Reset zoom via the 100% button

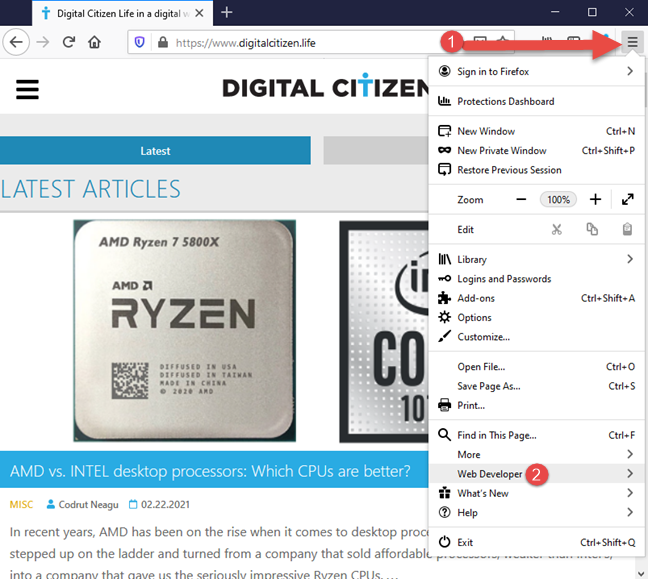[558, 200]
